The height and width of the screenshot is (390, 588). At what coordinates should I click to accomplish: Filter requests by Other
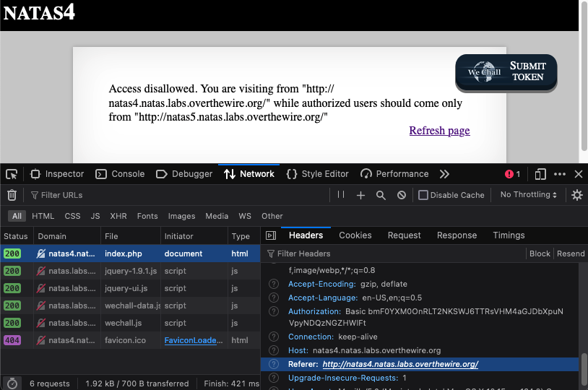pos(272,216)
